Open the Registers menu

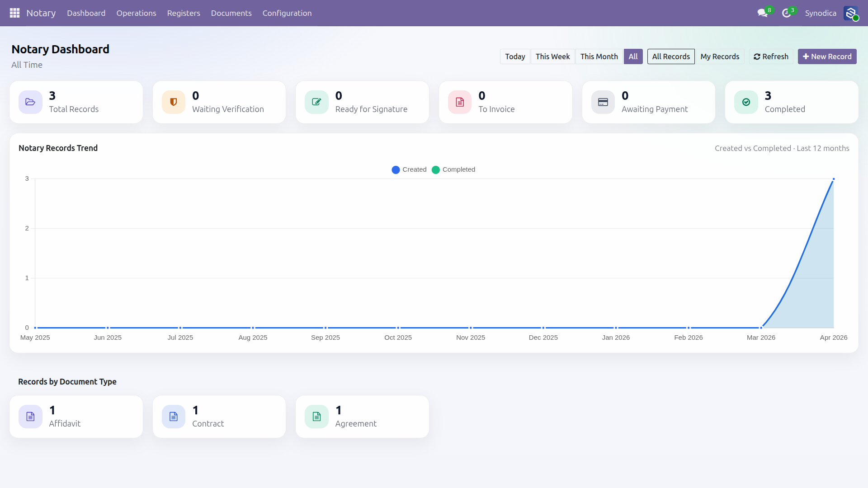coord(184,13)
